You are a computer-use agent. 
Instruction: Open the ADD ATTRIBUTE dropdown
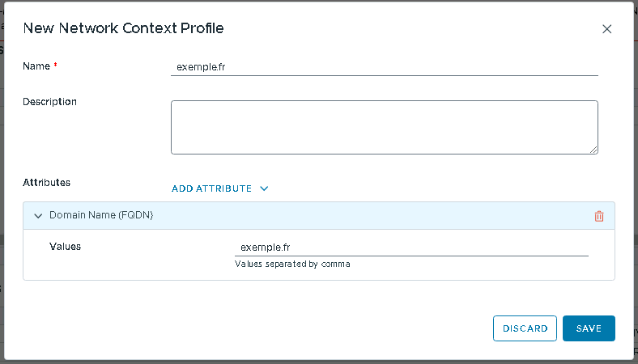click(x=212, y=188)
